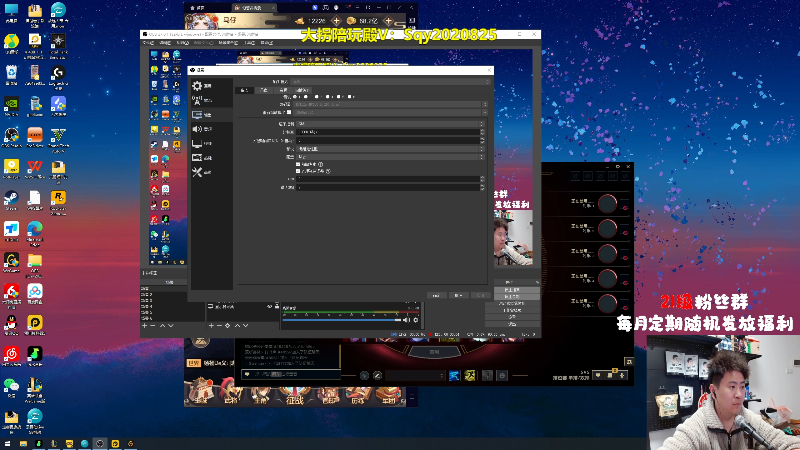Open WPS Office desktop icon
This screenshot has height=450, width=800.
(35, 168)
